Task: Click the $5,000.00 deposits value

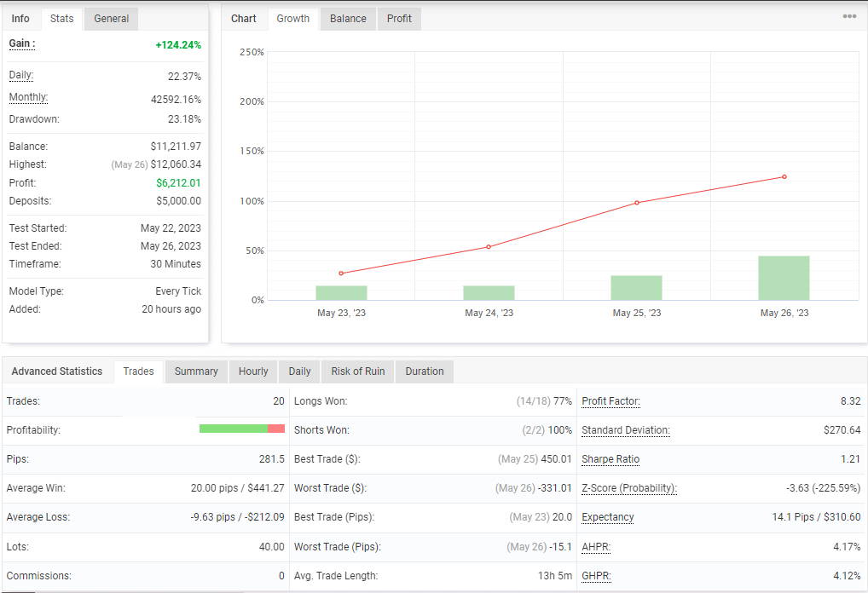Action: [179, 201]
